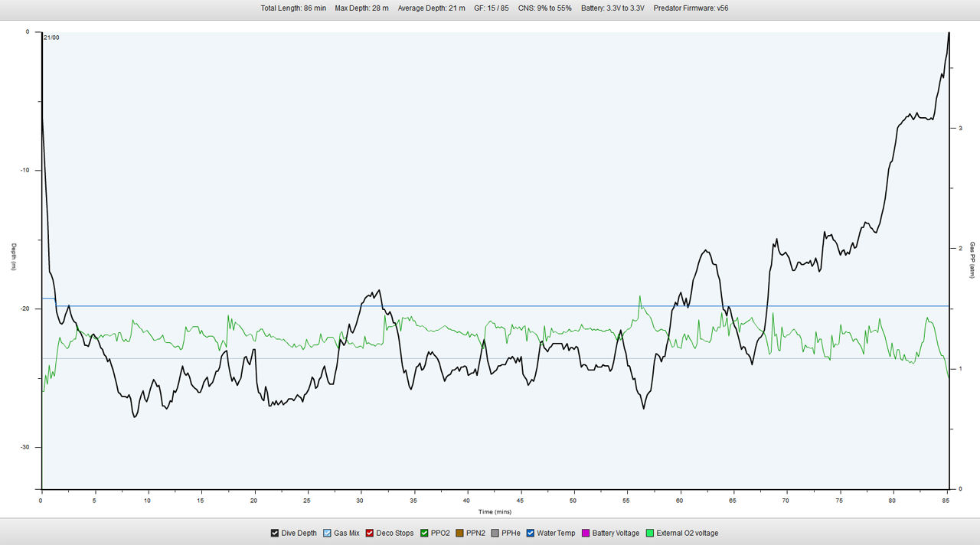The height and width of the screenshot is (545, 980).
Task: Disable the Deco Stops series checkbox
Action: [370, 534]
